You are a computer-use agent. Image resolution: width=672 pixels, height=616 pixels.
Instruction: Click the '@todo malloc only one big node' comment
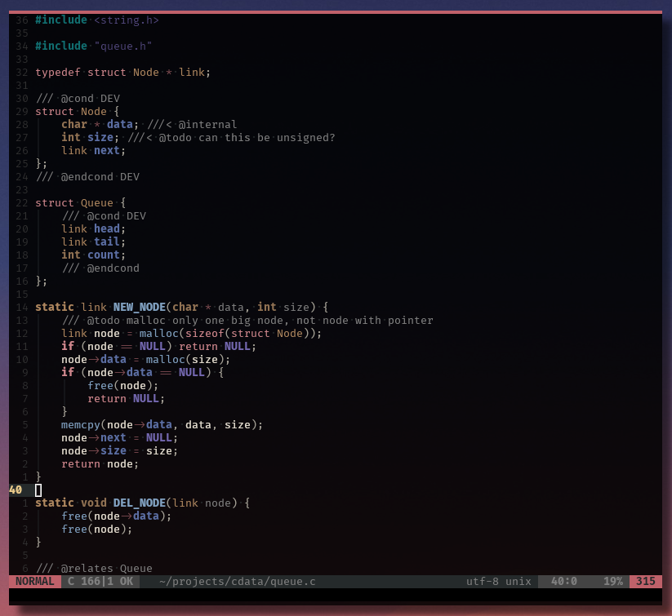[247, 321]
